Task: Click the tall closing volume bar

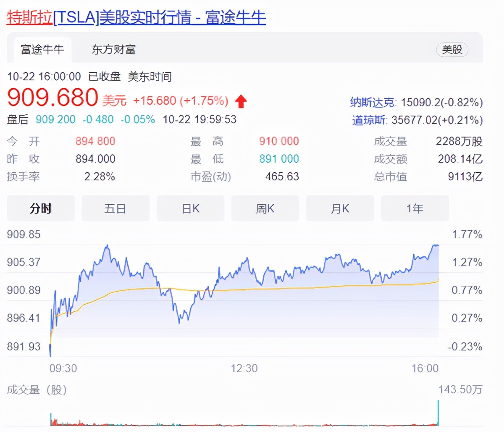Action: (x=438, y=413)
